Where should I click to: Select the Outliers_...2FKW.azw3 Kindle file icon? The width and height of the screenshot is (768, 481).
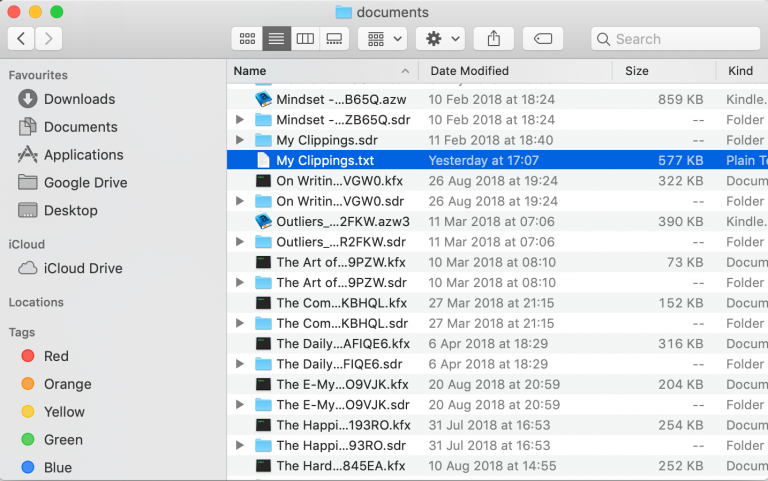264,221
